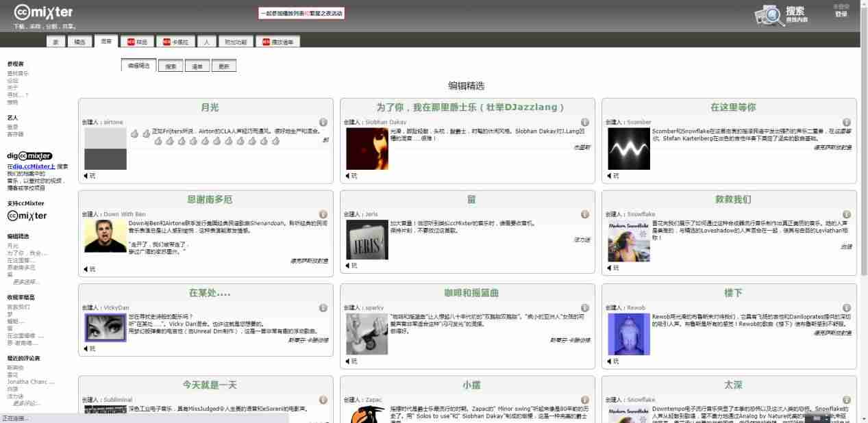This screenshot has width=868, height=423.
Task: Open the dig.ccMixter sidebar link
Action: click(x=34, y=166)
